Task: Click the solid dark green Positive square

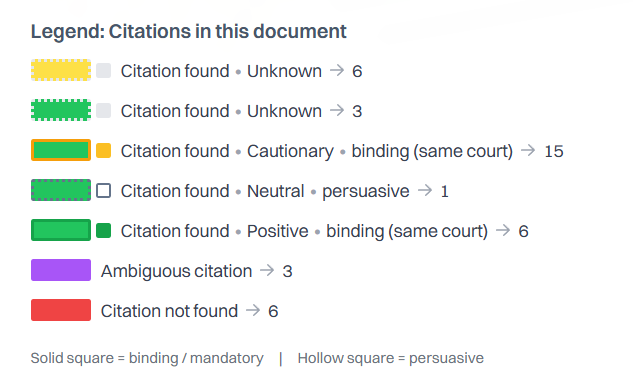Action: click(x=103, y=231)
